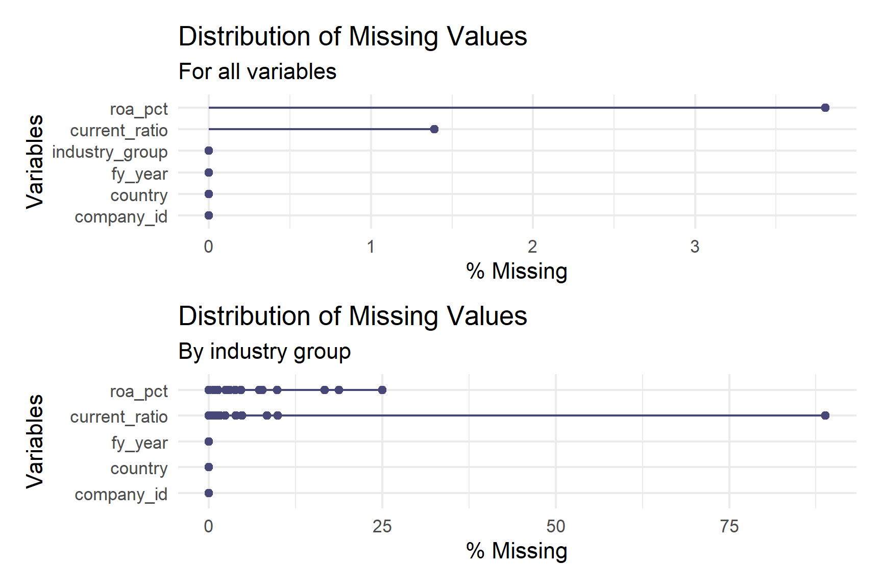
Task: Select the industry_group zero-value dot
Action: pyautogui.click(x=209, y=151)
